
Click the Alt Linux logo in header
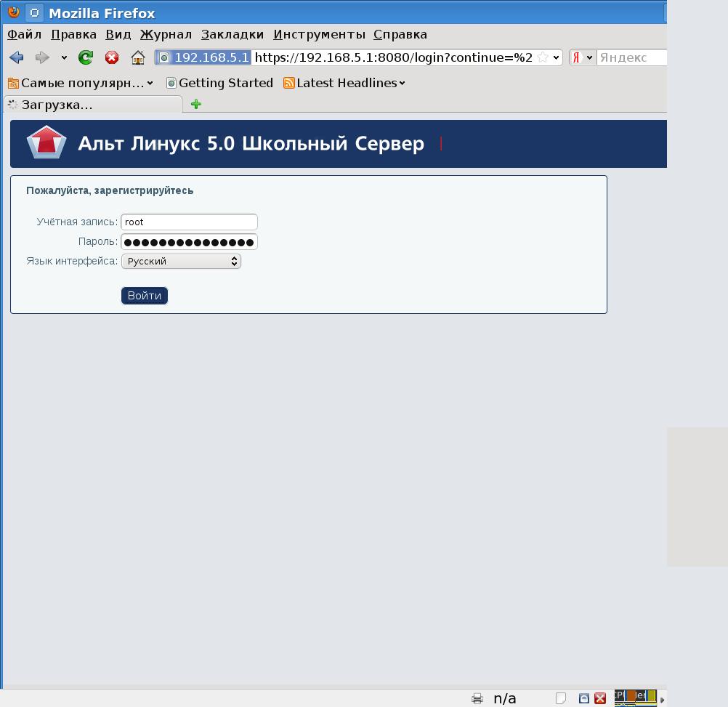pyautogui.click(x=46, y=143)
